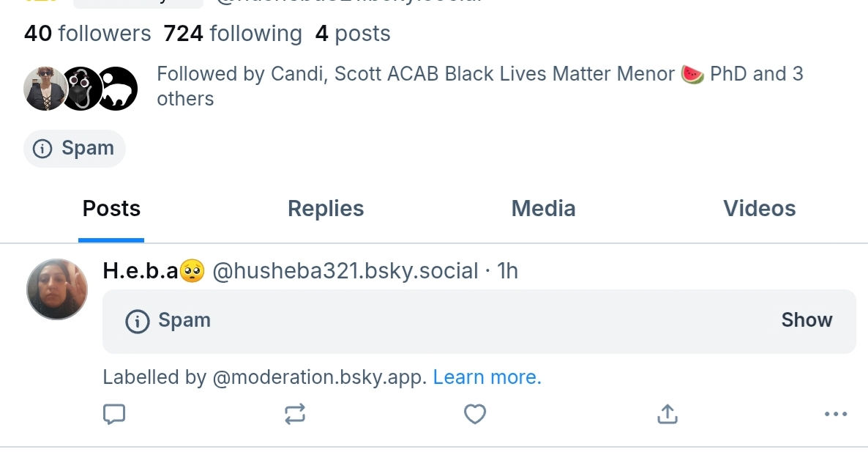Click the info icon beside the post Spam label
The image size is (868, 452).
[138, 321]
